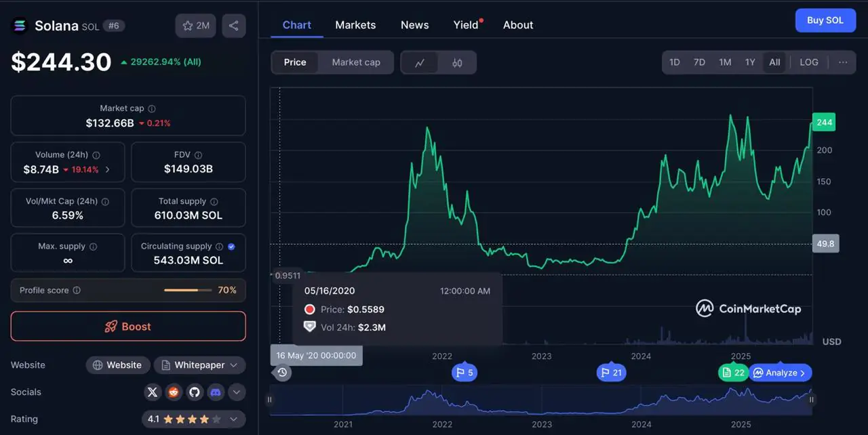Screen dimensions: 868x435
Task: Click the chart history clock icon
Action: coord(283,372)
